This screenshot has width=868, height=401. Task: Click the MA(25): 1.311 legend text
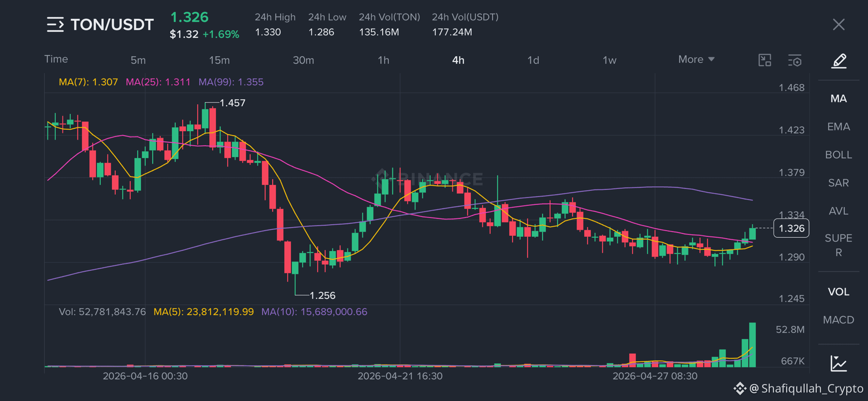(158, 82)
